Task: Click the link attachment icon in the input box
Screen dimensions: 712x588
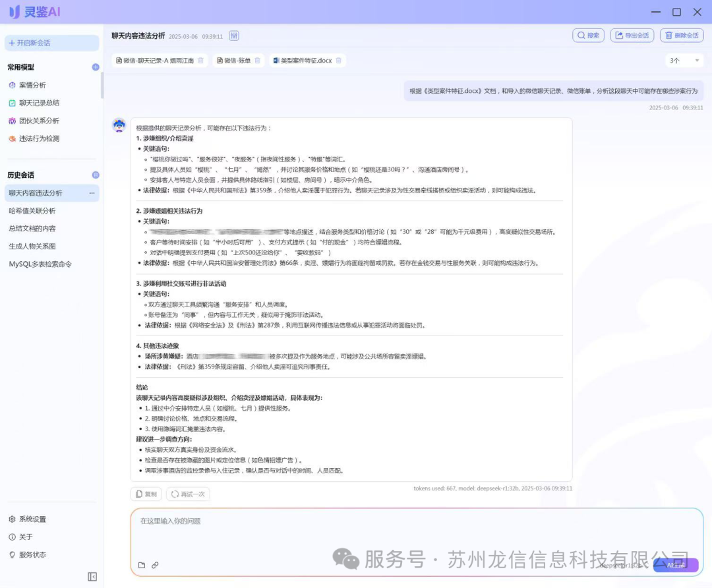Action: click(156, 565)
